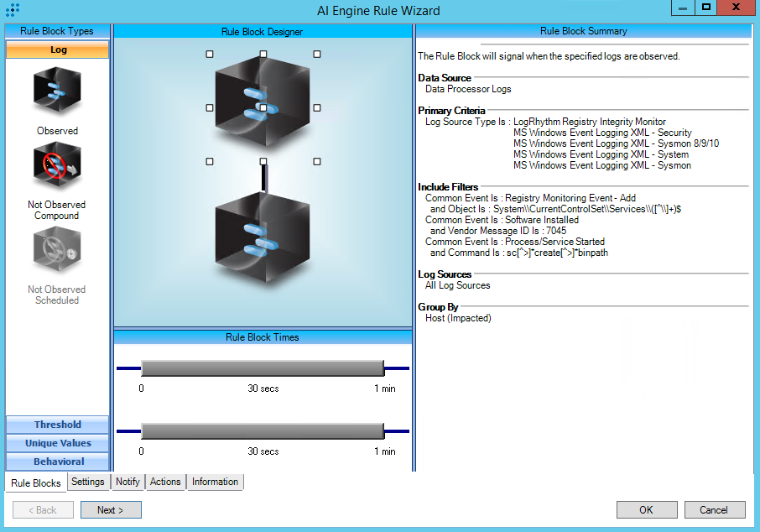Click the upper rule block time slider

[262, 368]
